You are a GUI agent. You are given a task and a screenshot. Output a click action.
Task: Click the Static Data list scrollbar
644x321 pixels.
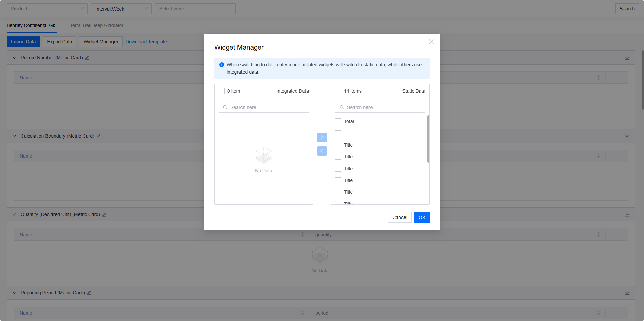tap(428, 139)
